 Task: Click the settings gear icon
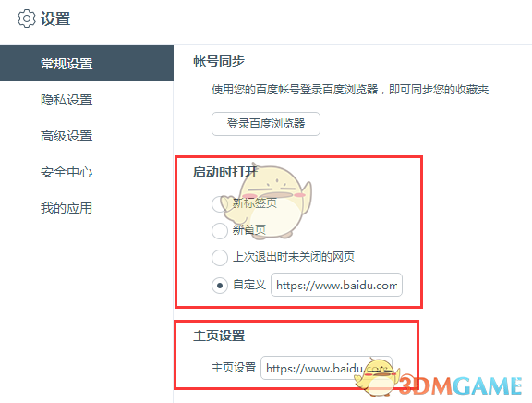click(x=27, y=18)
